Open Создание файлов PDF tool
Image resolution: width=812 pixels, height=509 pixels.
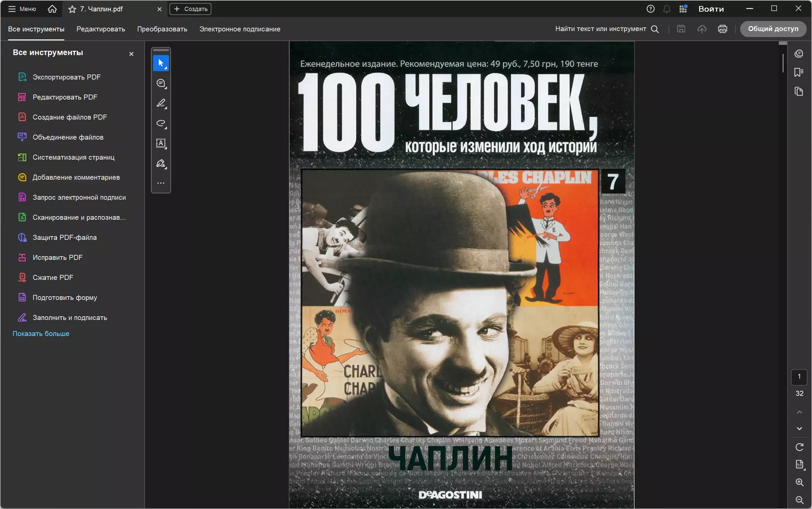(72, 117)
